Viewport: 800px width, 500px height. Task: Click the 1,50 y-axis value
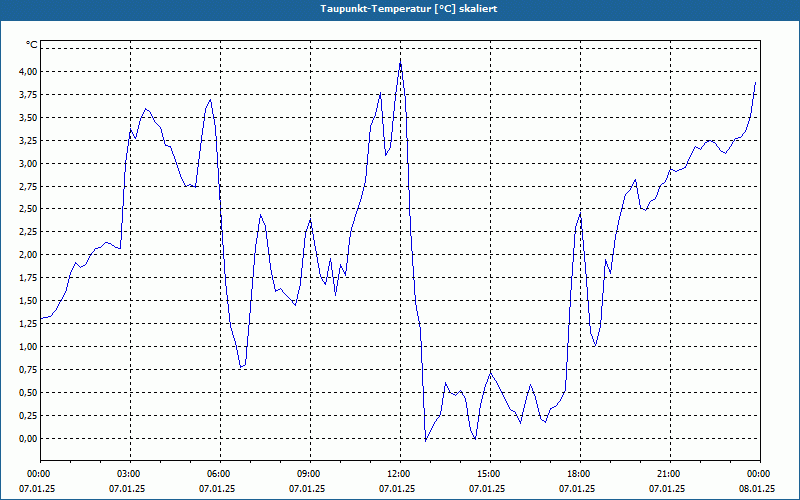coord(28,301)
